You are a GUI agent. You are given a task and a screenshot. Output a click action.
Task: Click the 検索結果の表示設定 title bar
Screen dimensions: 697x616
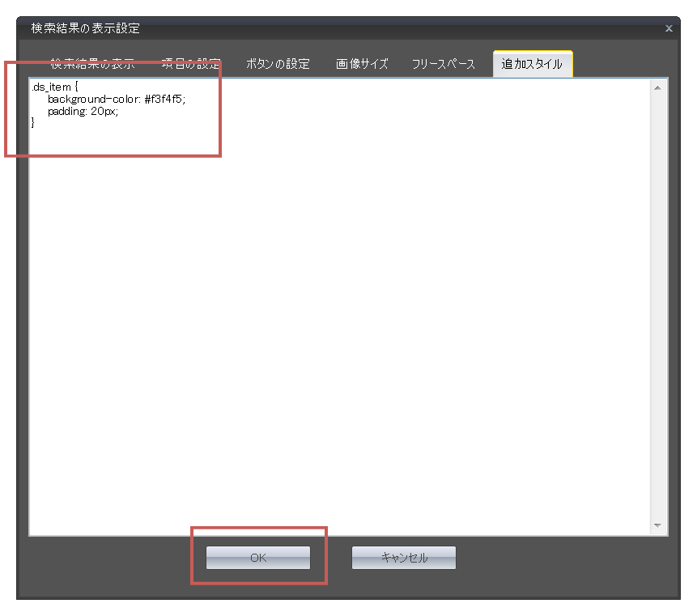tap(324, 28)
